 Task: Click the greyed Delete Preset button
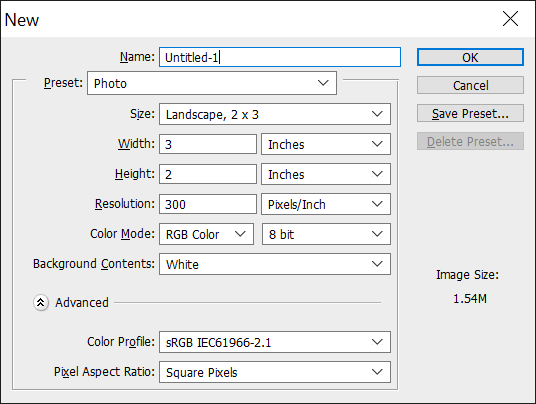pos(470,141)
